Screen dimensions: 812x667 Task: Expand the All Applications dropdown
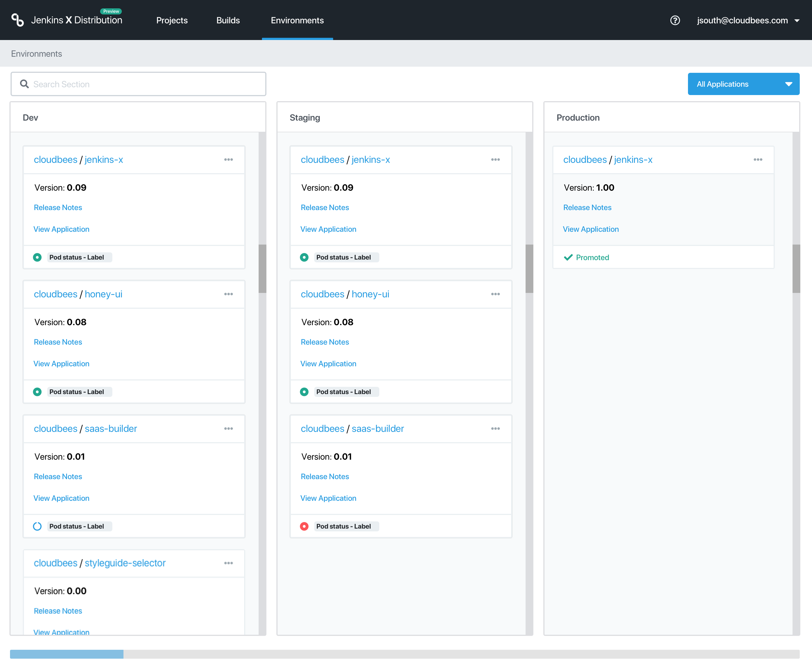[x=744, y=84]
